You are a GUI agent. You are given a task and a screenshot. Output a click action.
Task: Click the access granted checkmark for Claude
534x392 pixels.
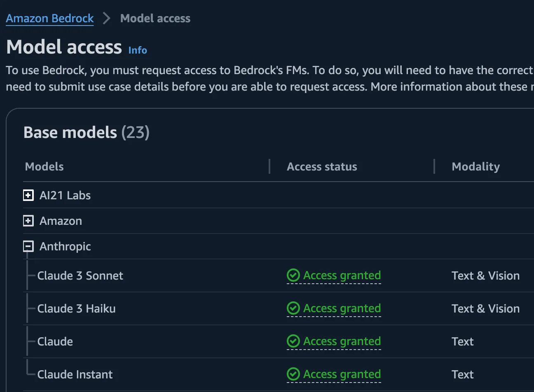pyautogui.click(x=293, y=341)
